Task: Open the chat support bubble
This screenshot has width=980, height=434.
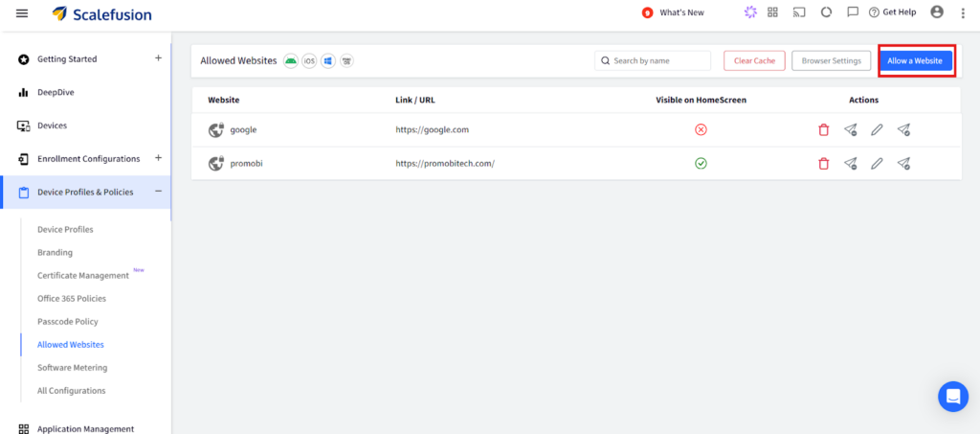Action: click(952, 396)
